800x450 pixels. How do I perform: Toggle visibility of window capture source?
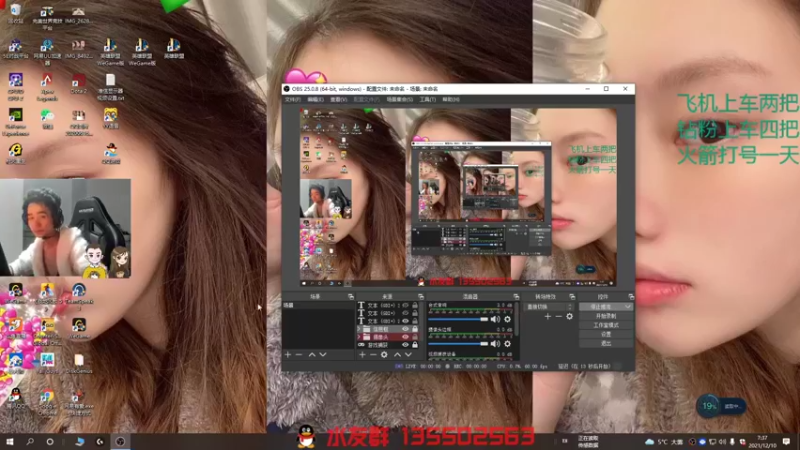405,345
